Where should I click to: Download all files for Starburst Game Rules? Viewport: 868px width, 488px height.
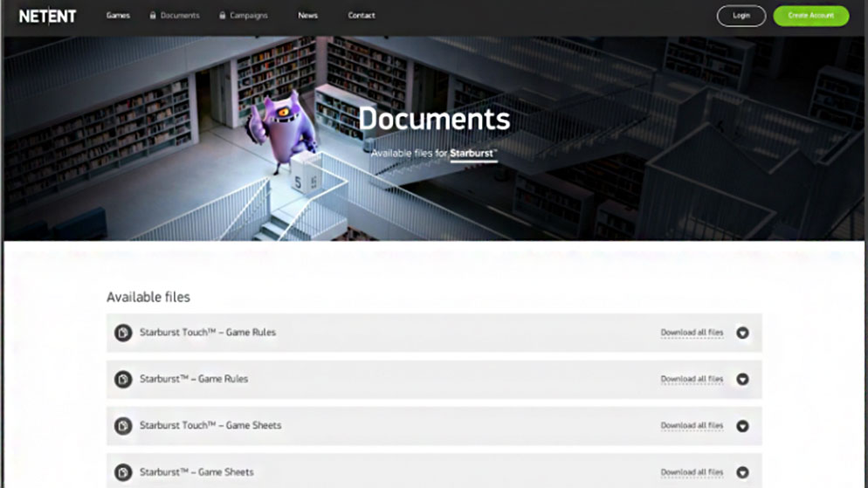(692, 379)
